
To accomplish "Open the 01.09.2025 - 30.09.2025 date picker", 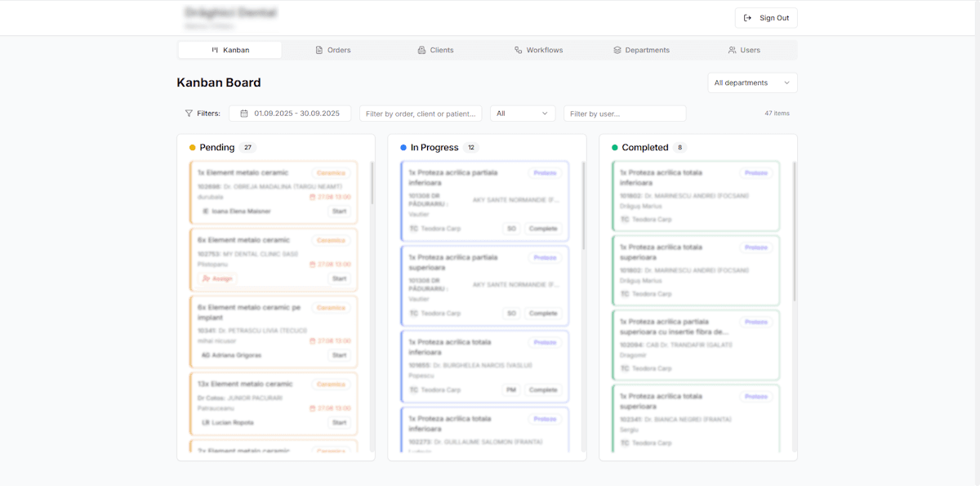I will tap(290, 114).
